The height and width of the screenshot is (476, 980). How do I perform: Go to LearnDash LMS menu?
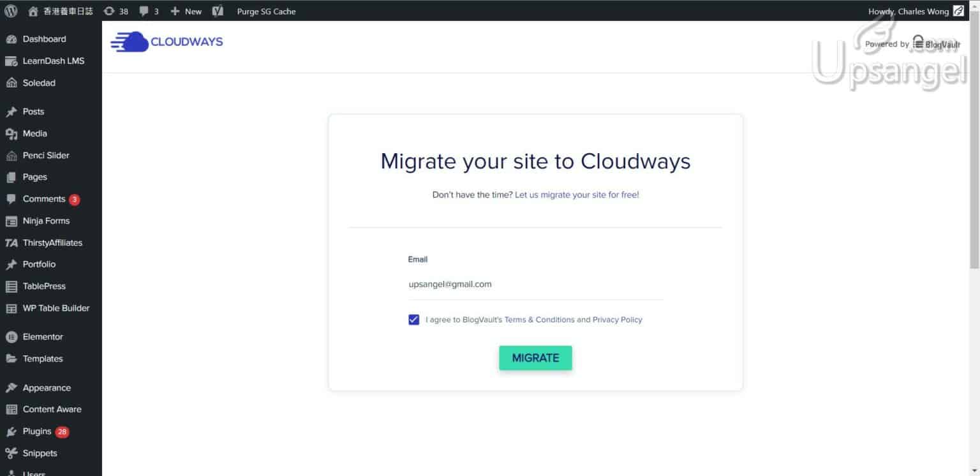[53, 61]
